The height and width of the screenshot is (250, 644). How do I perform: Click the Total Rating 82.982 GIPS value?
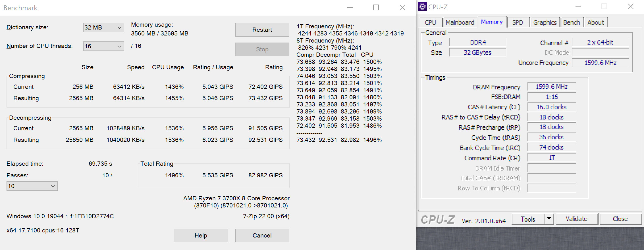tap(265, 175)
